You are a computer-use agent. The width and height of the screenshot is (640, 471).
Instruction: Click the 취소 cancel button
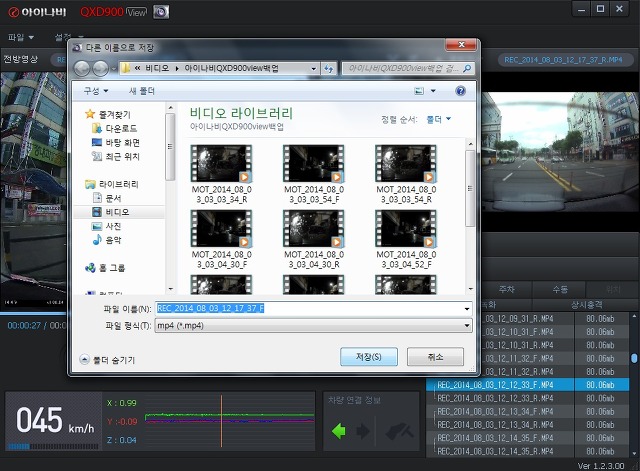coord(435,357)
